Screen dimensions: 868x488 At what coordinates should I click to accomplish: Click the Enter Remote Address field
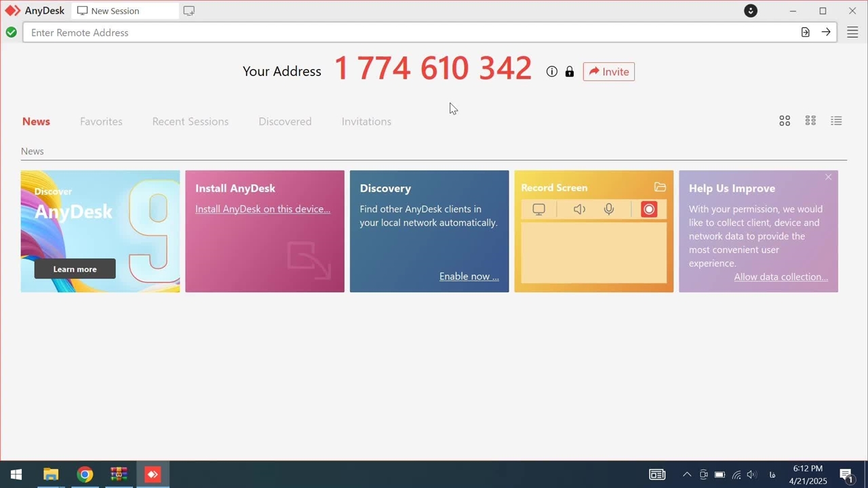pyautogui.click(x=407, y=33)
